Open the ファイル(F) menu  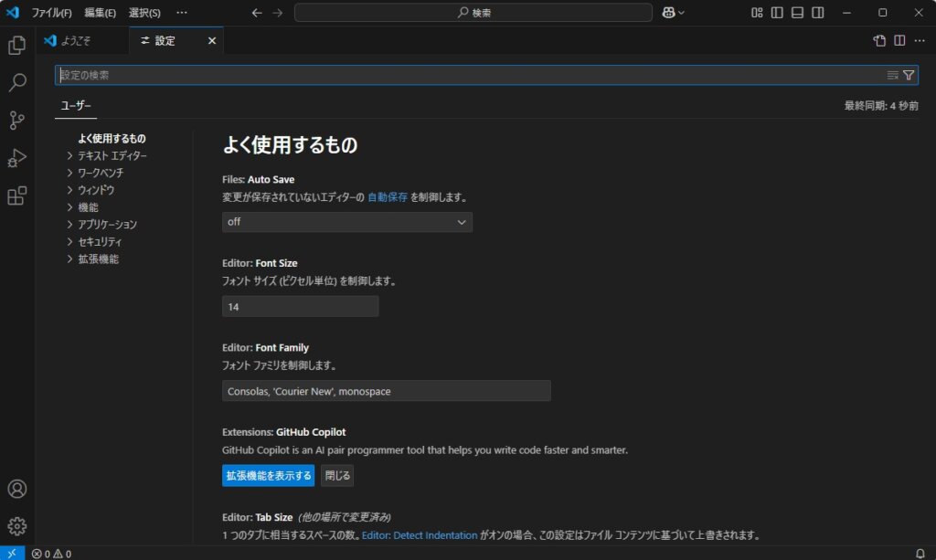click(x=51, y=13)
